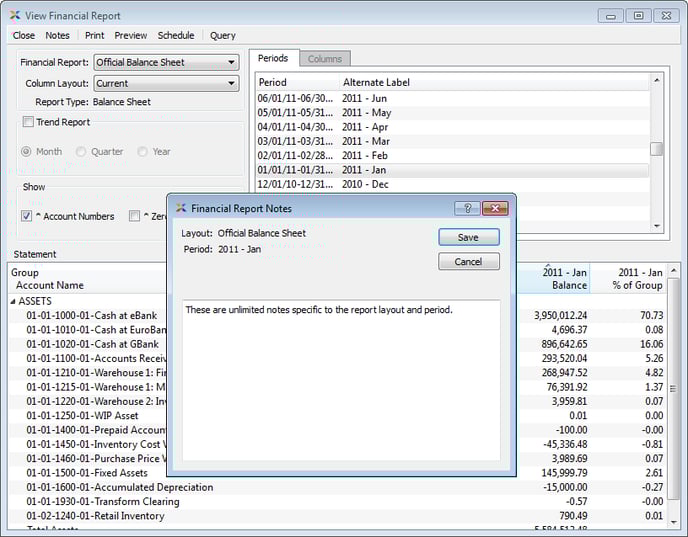Maximize the View Financial Report window
The width and height of the screenshot is (688, 537).
coord(638,15)
